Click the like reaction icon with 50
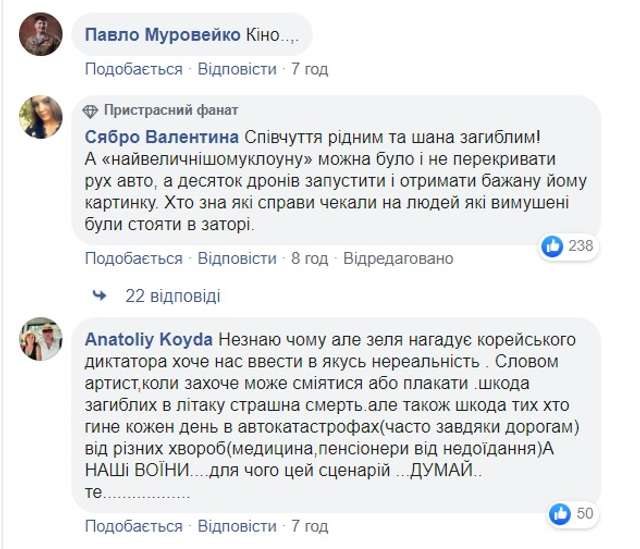Screen dimensions: 640x549 (x=560, y=512)
